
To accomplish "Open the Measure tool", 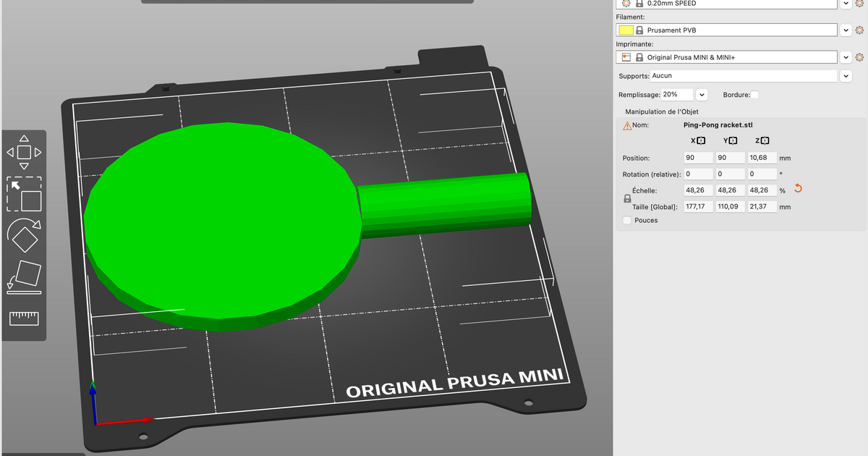I will pyautogui.click(x=24, y=318).
